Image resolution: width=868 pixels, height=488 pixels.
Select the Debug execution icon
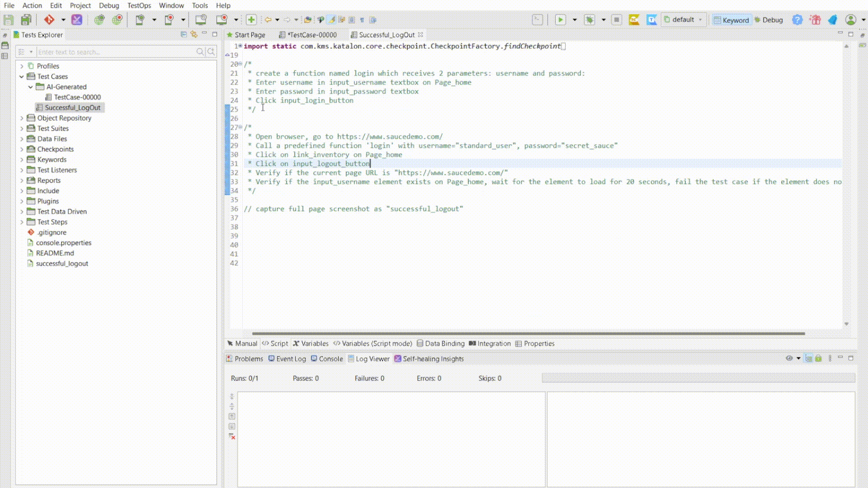pyautogui.click(x=589, y=20)
